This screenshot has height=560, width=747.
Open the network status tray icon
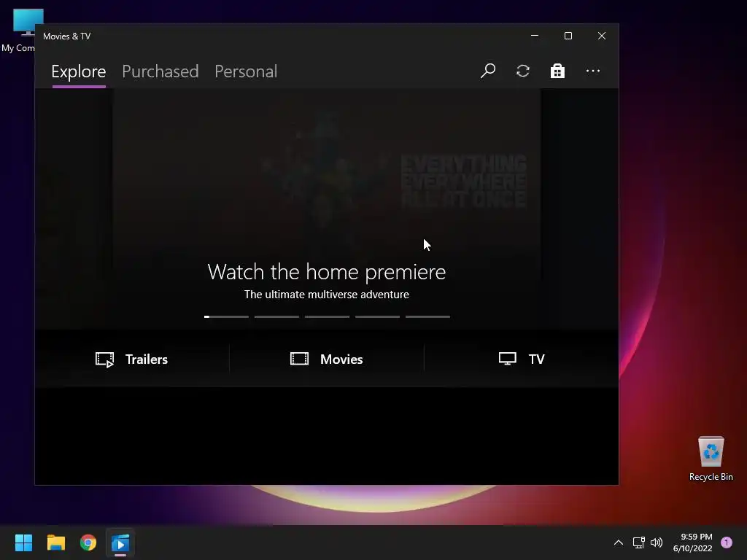click(x=639, y=542)
